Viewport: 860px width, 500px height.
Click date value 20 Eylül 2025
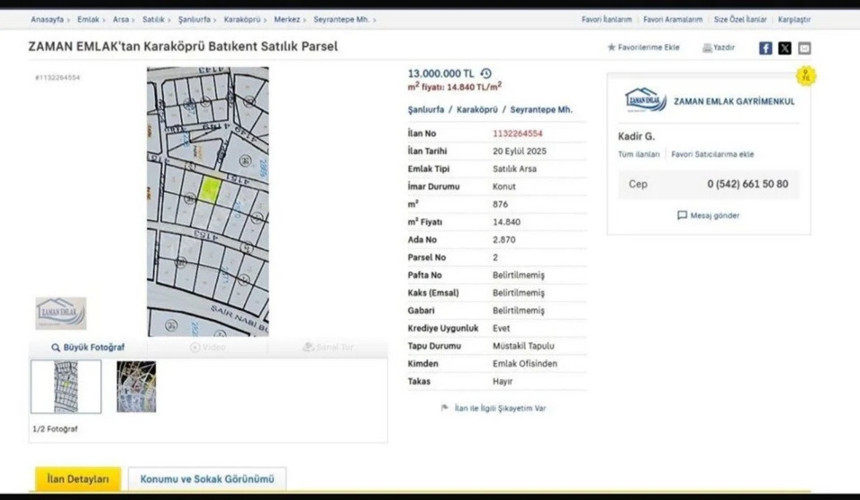click(519, 151)
